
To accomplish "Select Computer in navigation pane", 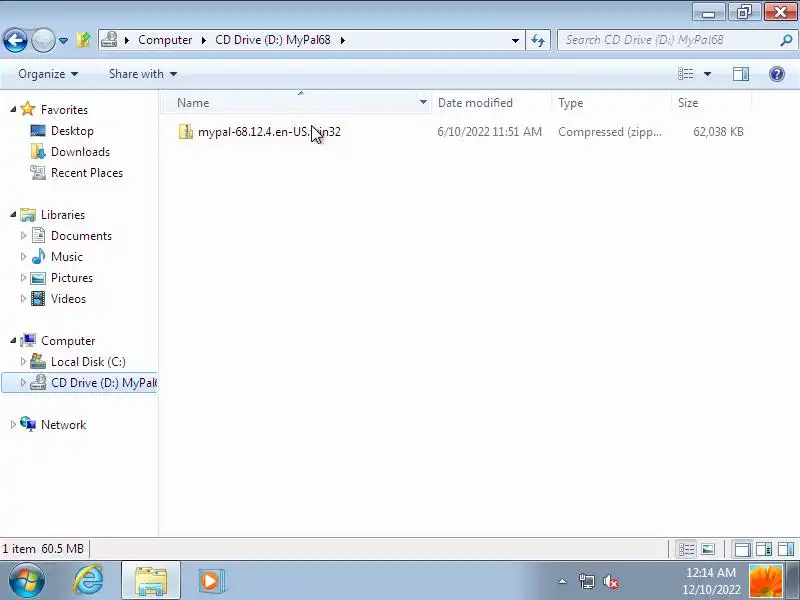I will tap(68, 341).
